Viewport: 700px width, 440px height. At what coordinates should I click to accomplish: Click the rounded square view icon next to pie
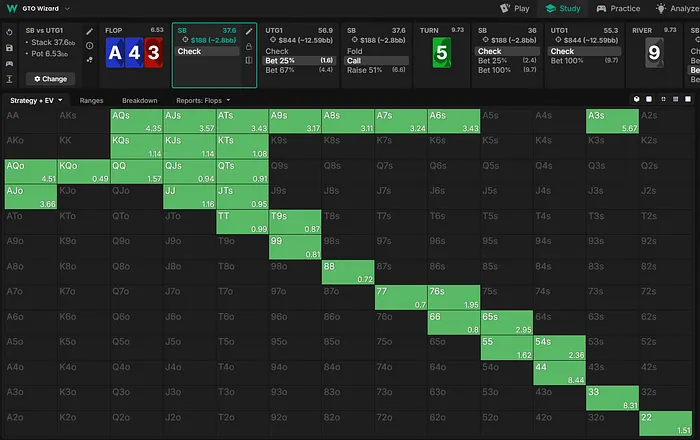[649, 99]
